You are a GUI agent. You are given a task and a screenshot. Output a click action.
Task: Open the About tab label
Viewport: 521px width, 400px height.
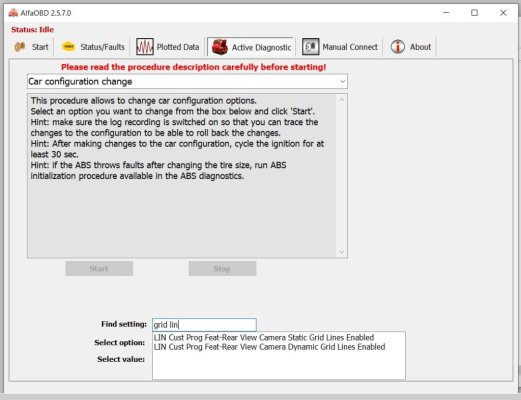point(420,47)
